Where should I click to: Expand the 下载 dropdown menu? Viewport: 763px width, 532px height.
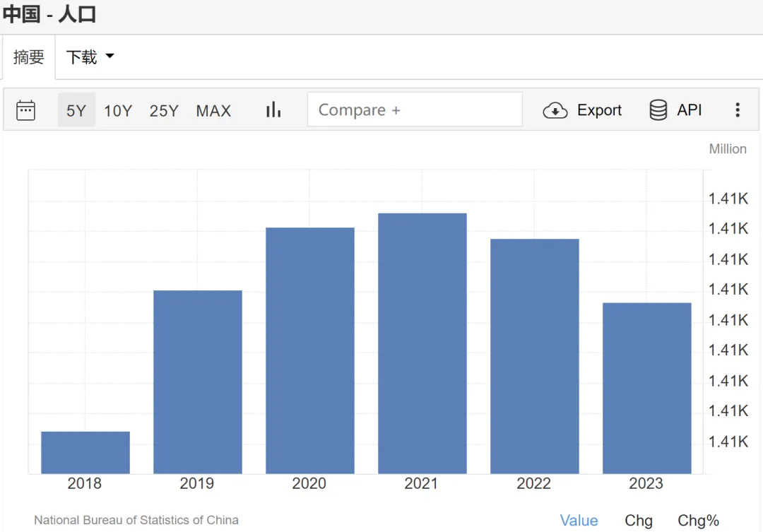[81, 57]
